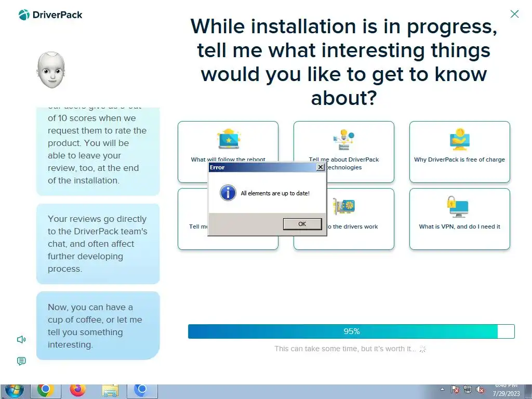Click the monitor with coin icon
The image size is (532, 399).
pyautogui.click(x=459, y=139)
